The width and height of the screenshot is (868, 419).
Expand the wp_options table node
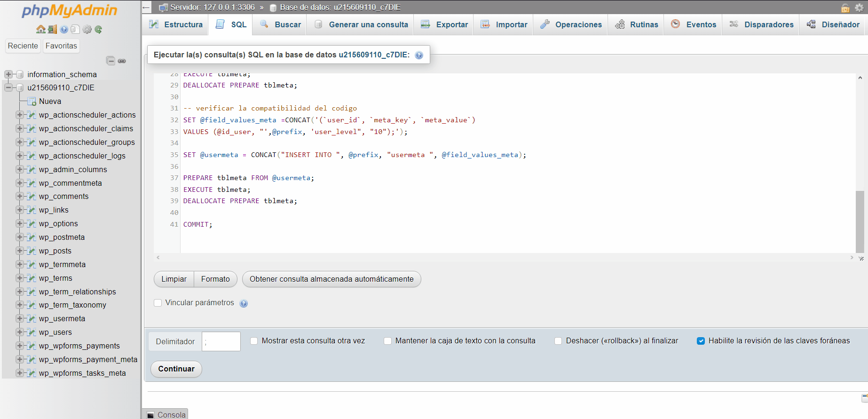(20, 223)
